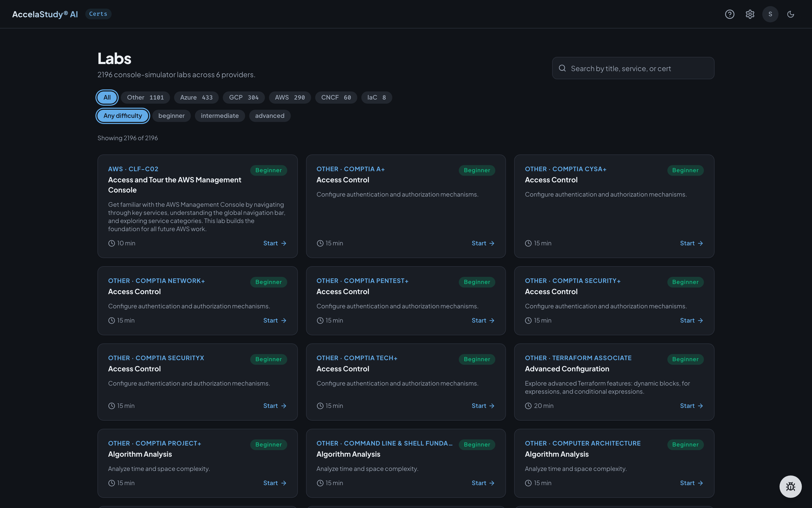Click the 2196 console-simulator labs subtitle
This screenshot has width=812, height=508.
[x=177, y=75]
